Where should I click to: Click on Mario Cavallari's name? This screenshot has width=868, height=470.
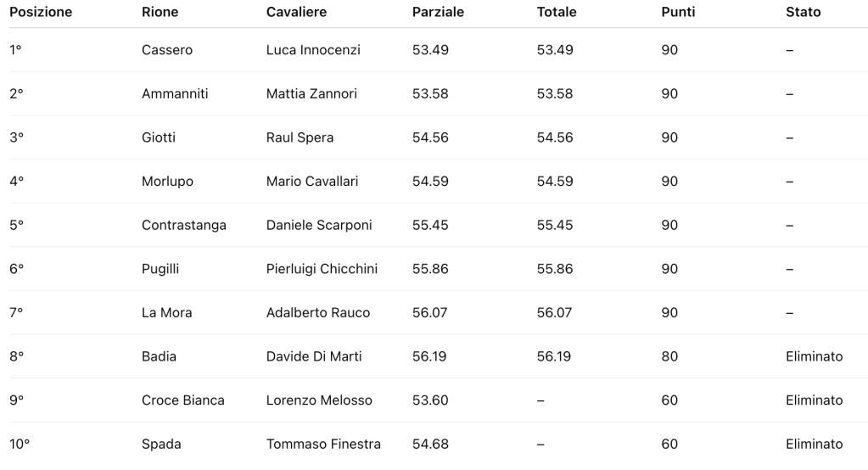[312, 182]
